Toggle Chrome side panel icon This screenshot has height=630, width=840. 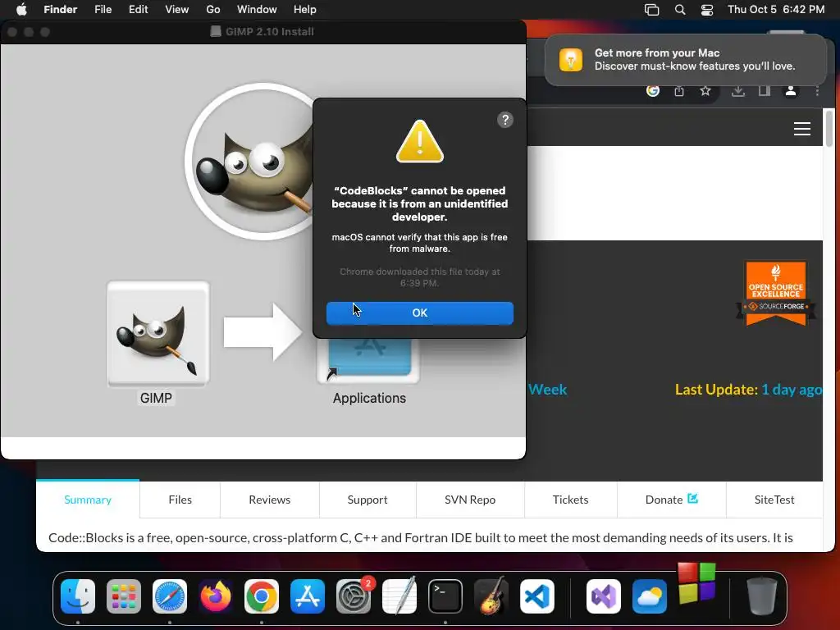coord(765,90)
